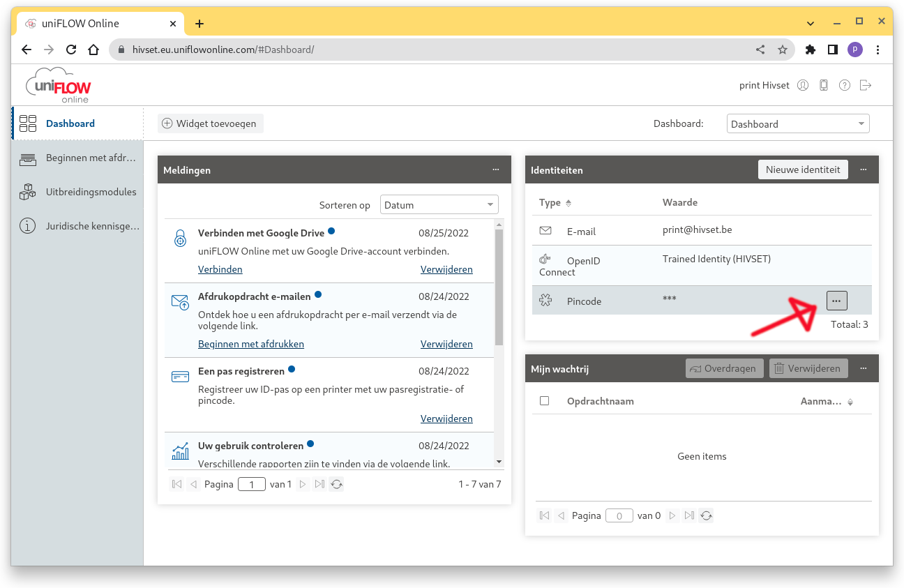Click the Overdragen button

click(x=725, y=368)
